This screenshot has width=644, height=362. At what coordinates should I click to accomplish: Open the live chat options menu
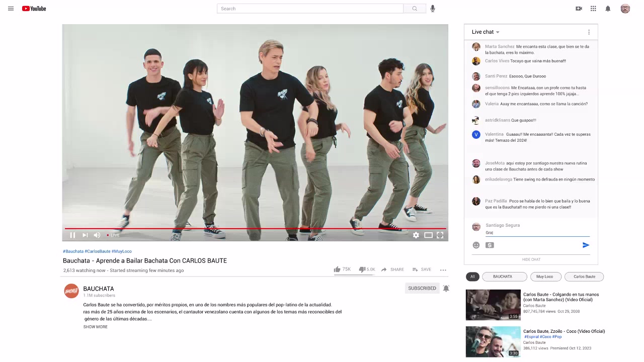(x=589, y=32)
